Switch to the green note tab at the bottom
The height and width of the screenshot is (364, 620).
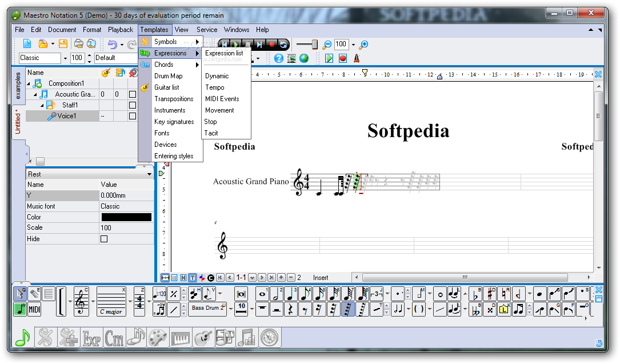coord(22,338)
